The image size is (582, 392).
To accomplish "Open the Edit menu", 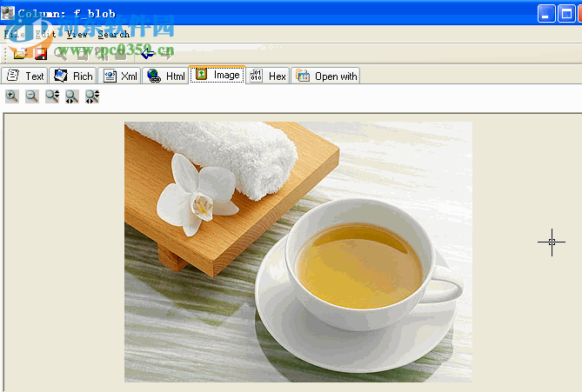I will pyautogui.click(x=45, y=34).
